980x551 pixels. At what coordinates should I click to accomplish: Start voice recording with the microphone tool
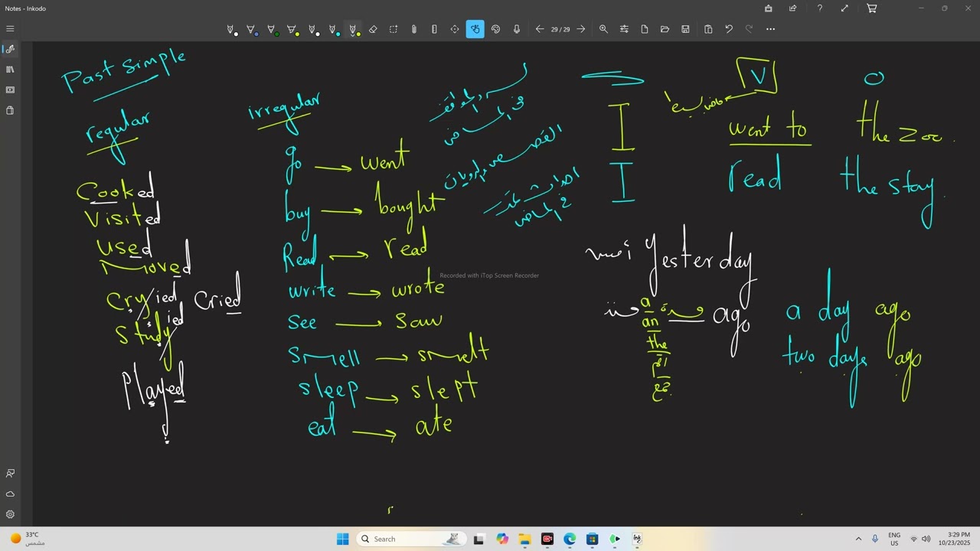pos(517,29)
